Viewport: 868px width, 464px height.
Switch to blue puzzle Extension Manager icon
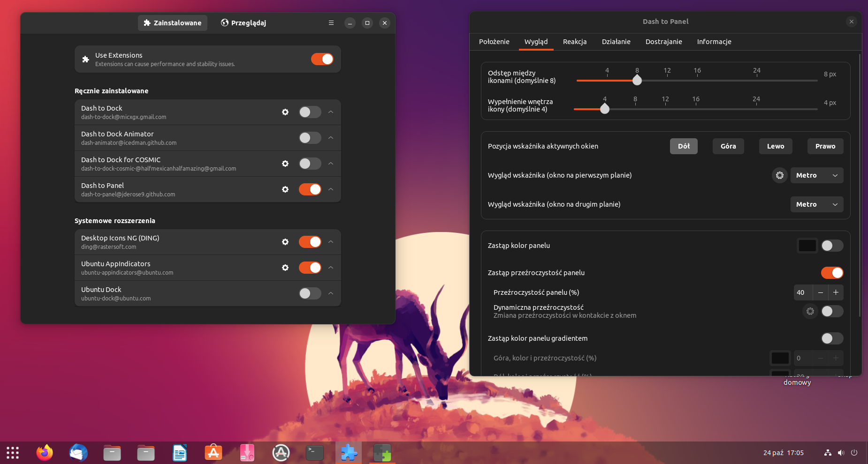[x=349, y=453]
